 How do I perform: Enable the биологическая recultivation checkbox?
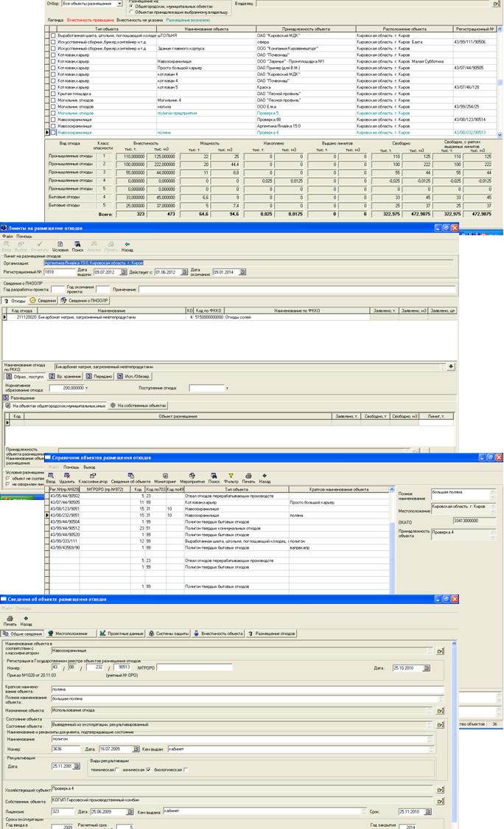186,769
